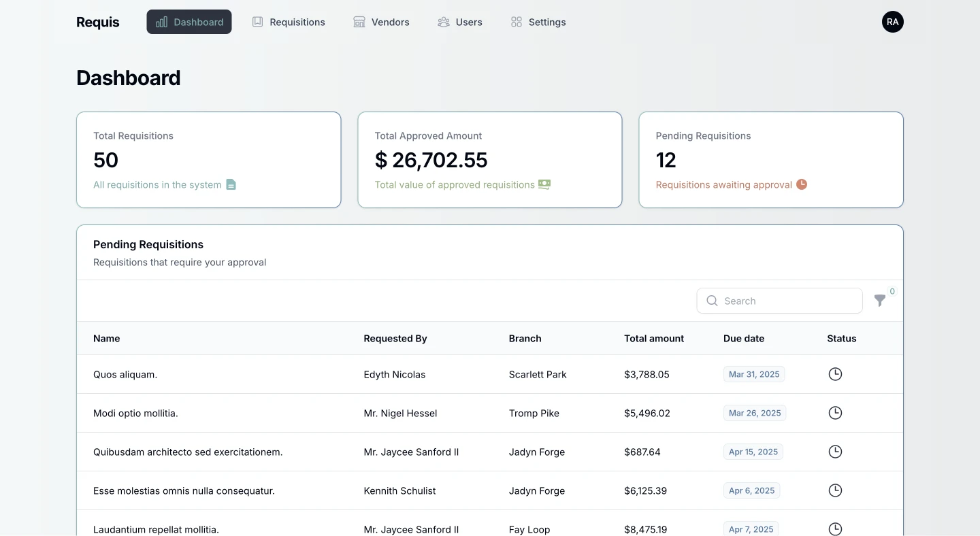Click the Requis logo

coord(98,22)
